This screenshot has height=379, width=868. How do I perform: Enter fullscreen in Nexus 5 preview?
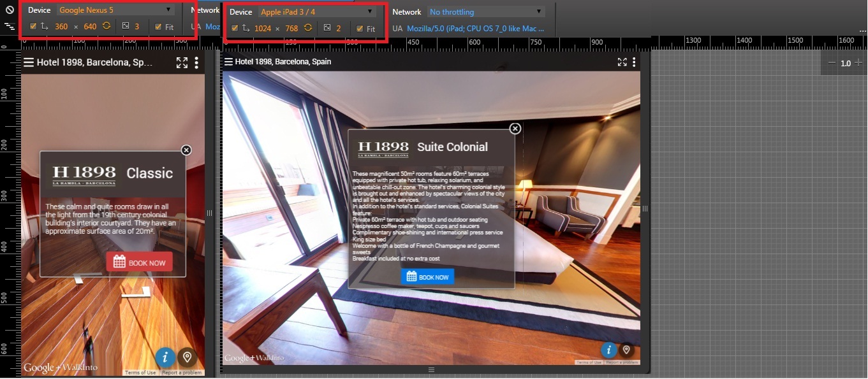pos(182,62)
